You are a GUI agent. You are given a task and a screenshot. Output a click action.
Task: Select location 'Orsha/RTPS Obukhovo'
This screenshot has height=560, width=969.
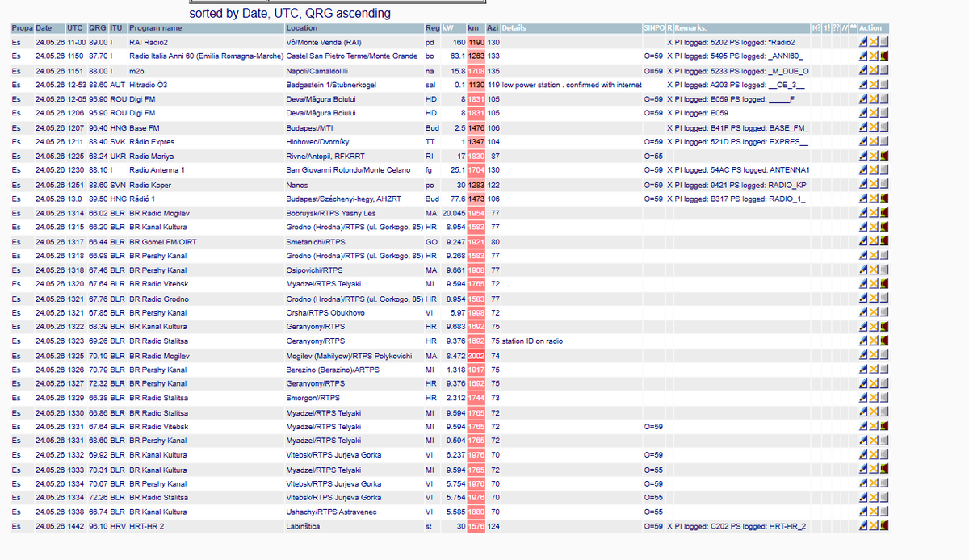coord(326,312)
